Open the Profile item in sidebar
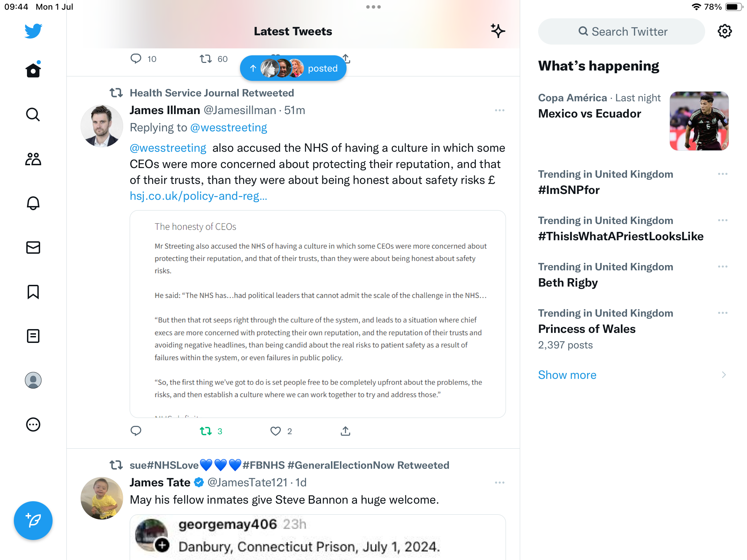 pos(33,380)
